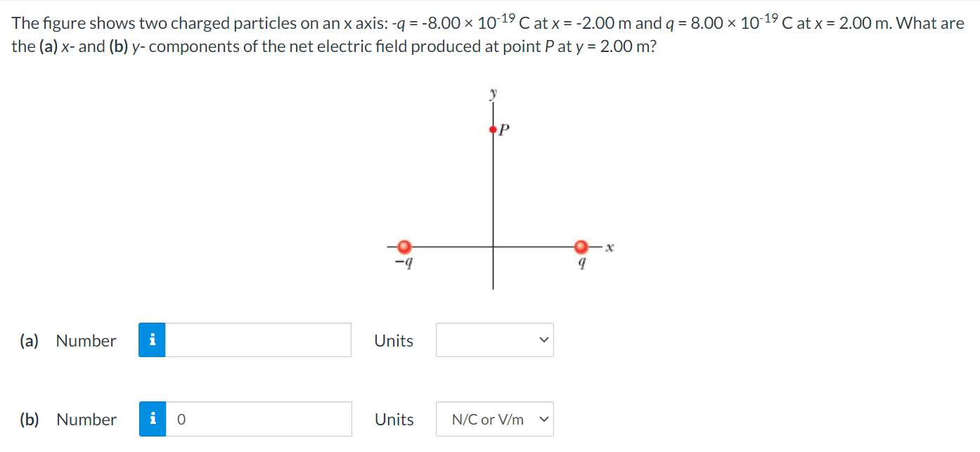Click the y-axis label in the figure
Image resolution: width=980 pixels, height=452 pixels.
494,91
